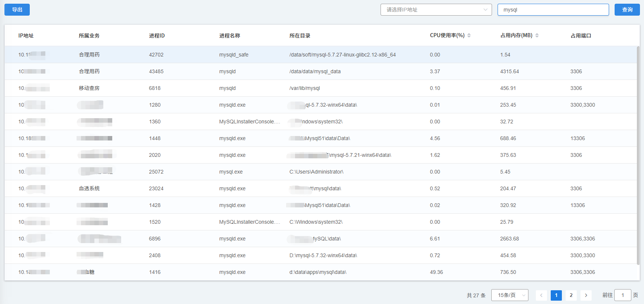The width and height of the screenshot is (644, 304).
Task: Click D:\mysql-5.7.32-winx64\data\ directory cell
Action: (323, 255)
